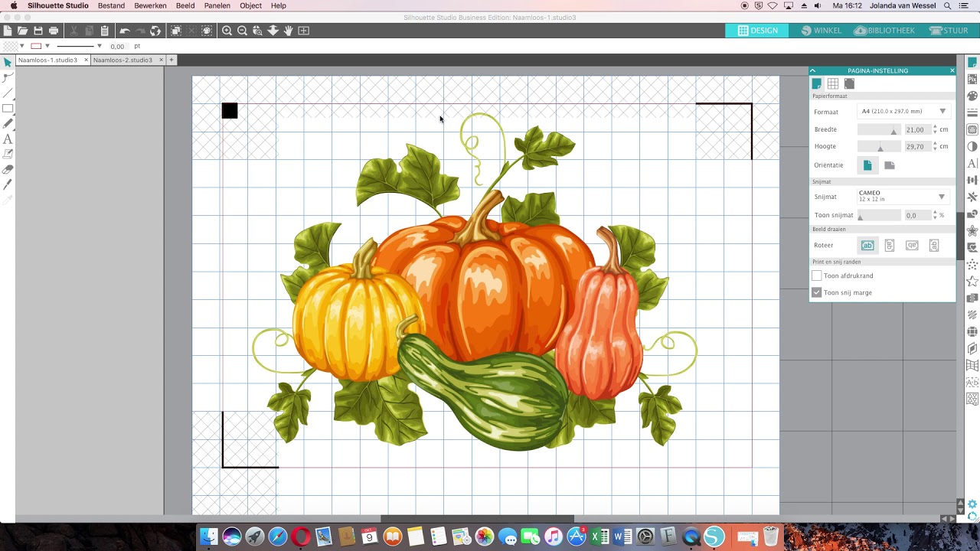Click the DESIGN view button
This screenshot has height=551, width=980.
(x=756, y=31)
